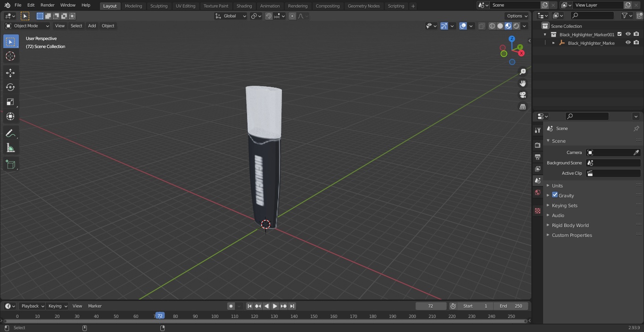Open the World properties tab
The image size is (644, 332).
pos(537,192)
